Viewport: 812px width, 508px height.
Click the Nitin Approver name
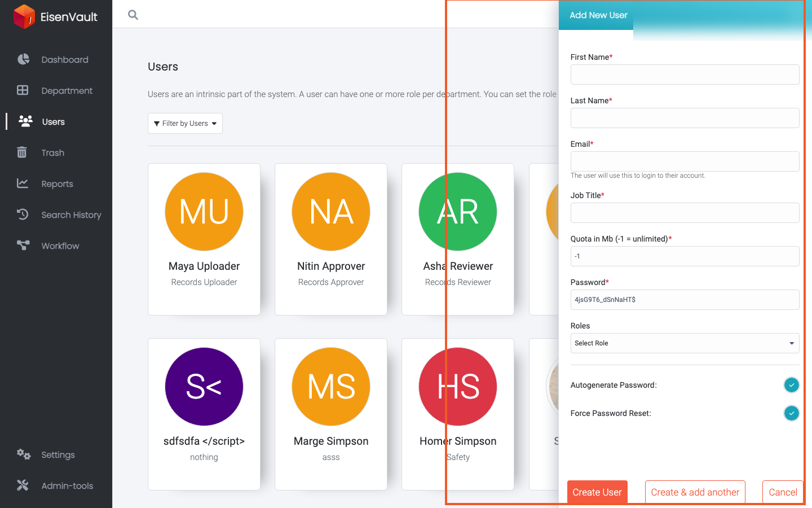pyautogui.click(x=331, y=266)
